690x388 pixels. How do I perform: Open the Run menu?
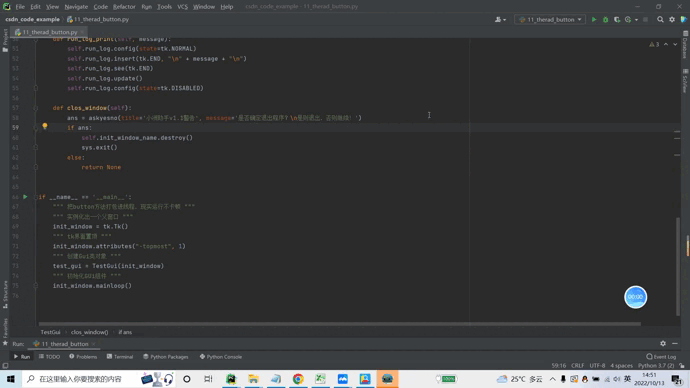147,7
